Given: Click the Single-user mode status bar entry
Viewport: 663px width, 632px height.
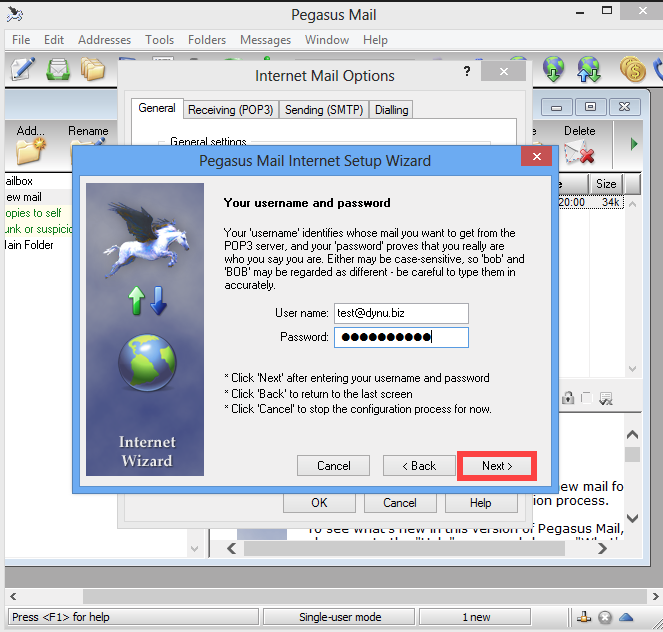Looking at the screenshot, I should point(340,617).
